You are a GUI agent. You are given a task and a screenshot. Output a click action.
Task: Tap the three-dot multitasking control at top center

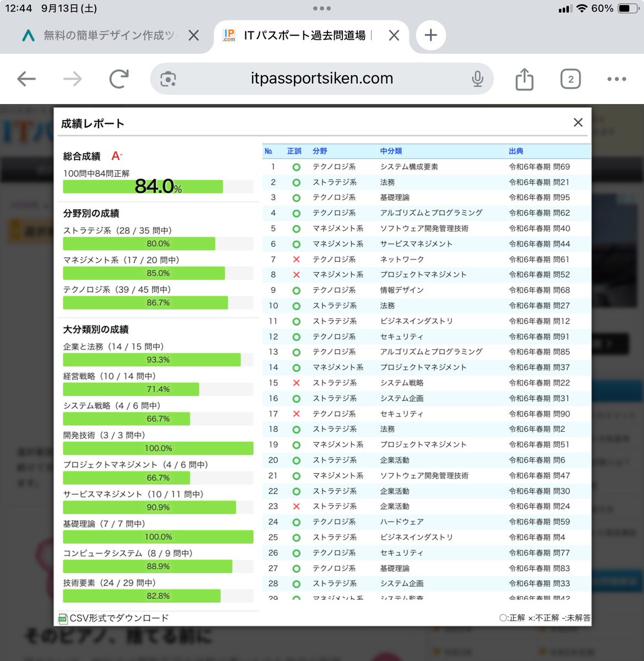pyautogui.click(x=322, y=8)
